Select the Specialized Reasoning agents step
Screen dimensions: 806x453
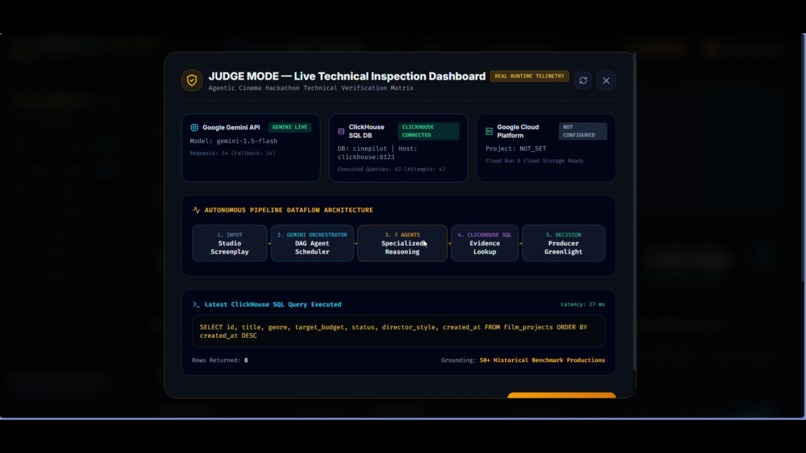click(x=402, y=243)
